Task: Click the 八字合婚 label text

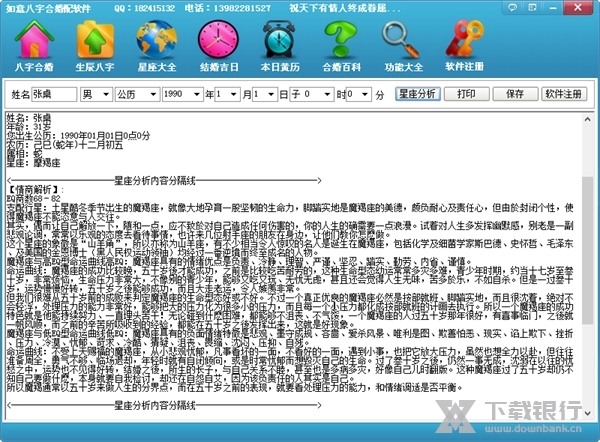Action: pyautogui.click(x=34, y=67)
